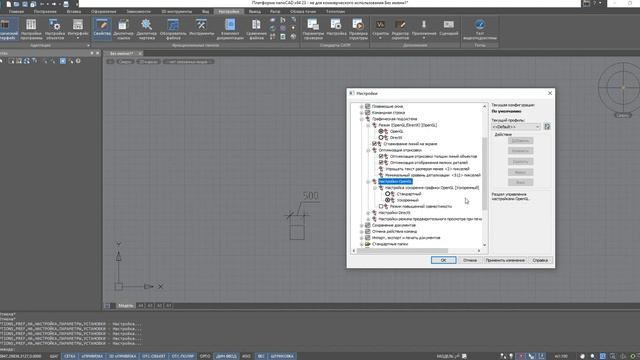Screen dimensions: 640x360
Task: Click the view cube compass widget
Action: [x=622, y=88]
